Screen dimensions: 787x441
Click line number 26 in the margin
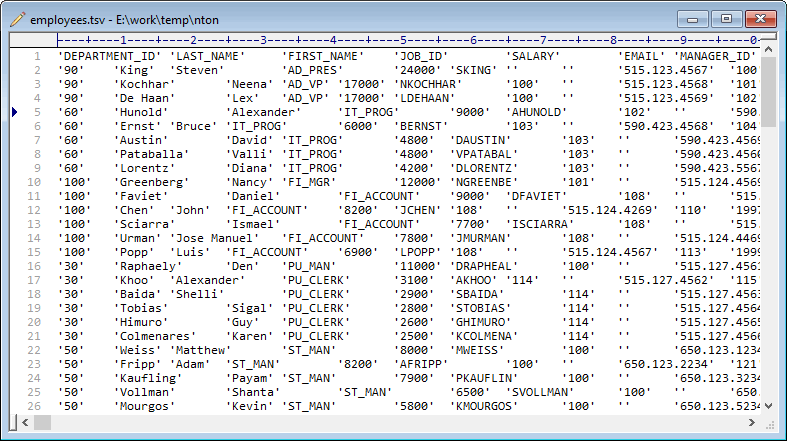pyautogui.click(x=33, y=407)
